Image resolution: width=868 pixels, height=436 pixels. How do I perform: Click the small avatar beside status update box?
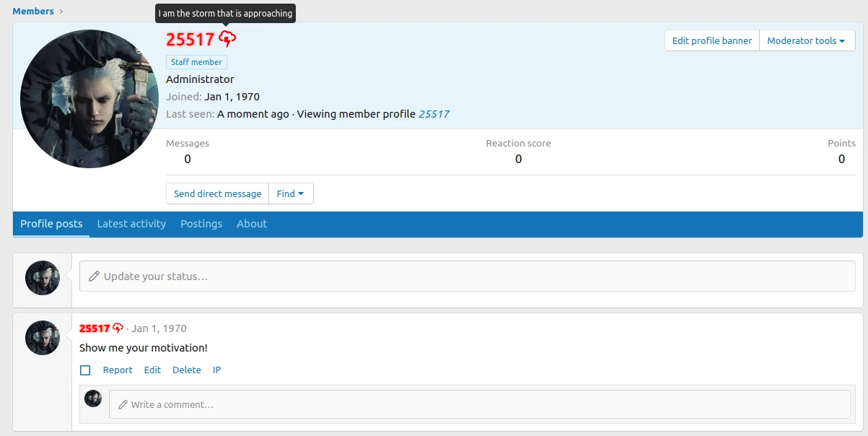(x=42, y=278)
